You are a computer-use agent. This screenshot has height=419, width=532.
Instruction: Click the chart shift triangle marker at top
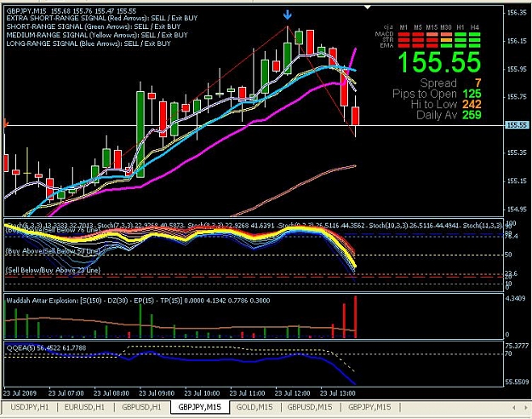(368, 7)
